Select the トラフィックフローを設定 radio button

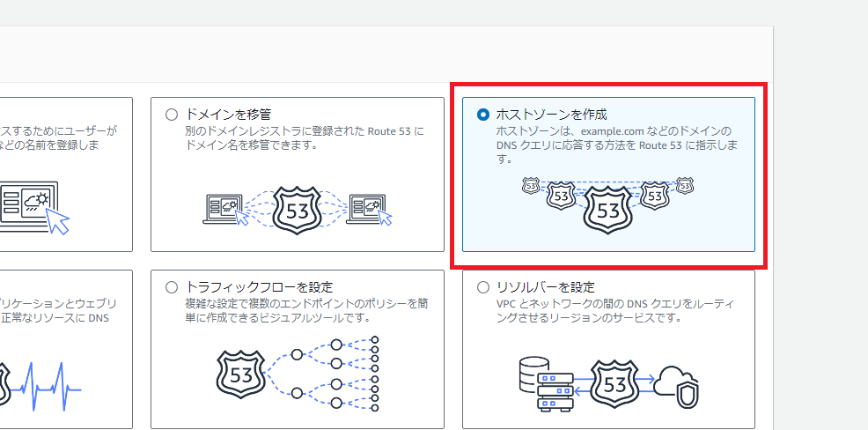coord(172,287)
